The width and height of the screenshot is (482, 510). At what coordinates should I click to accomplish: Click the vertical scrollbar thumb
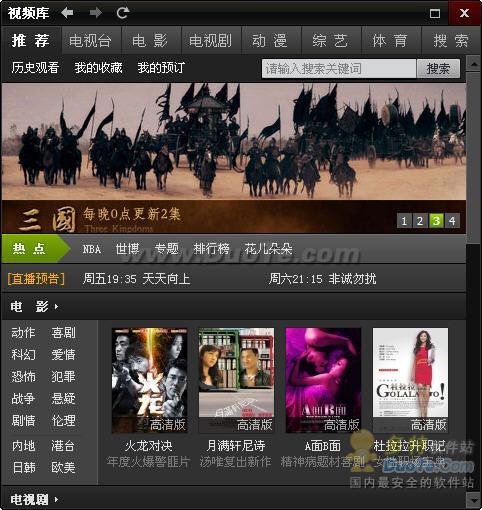click(x=474, y=158)
